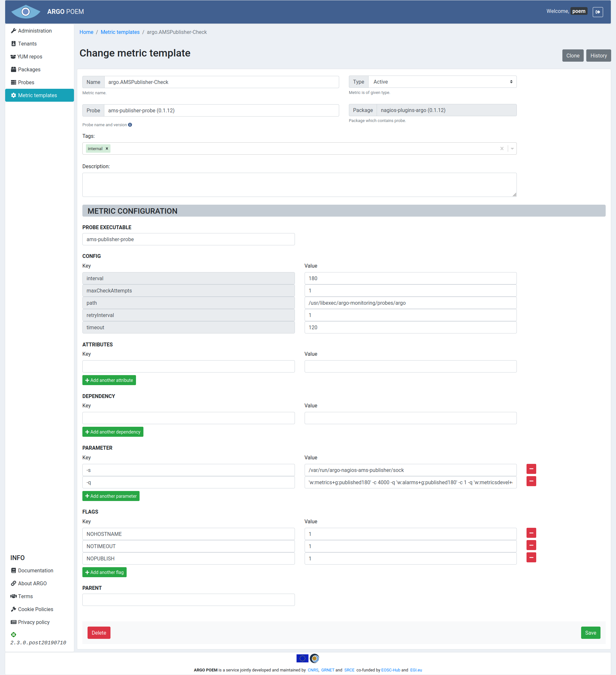Go to Metric templates breadcrumb
This screenshot has height=675, width=616.
tap(120, 32)
